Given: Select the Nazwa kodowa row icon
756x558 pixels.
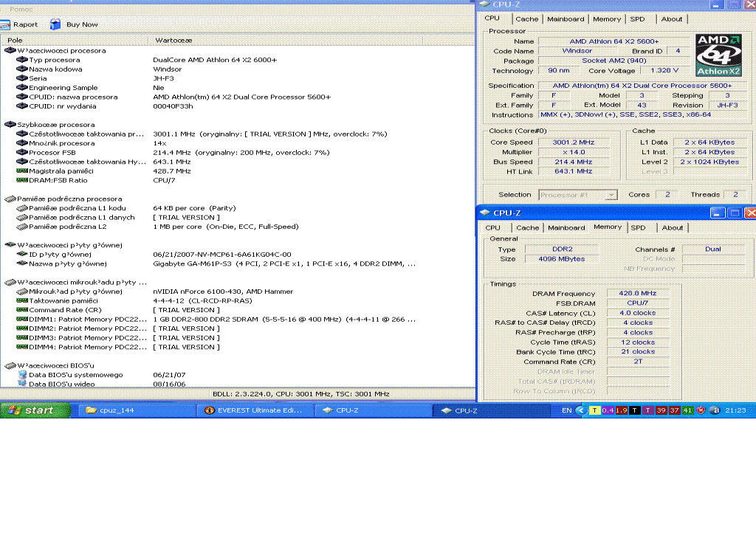Looking at the screenshot, I should coord(21,69).
